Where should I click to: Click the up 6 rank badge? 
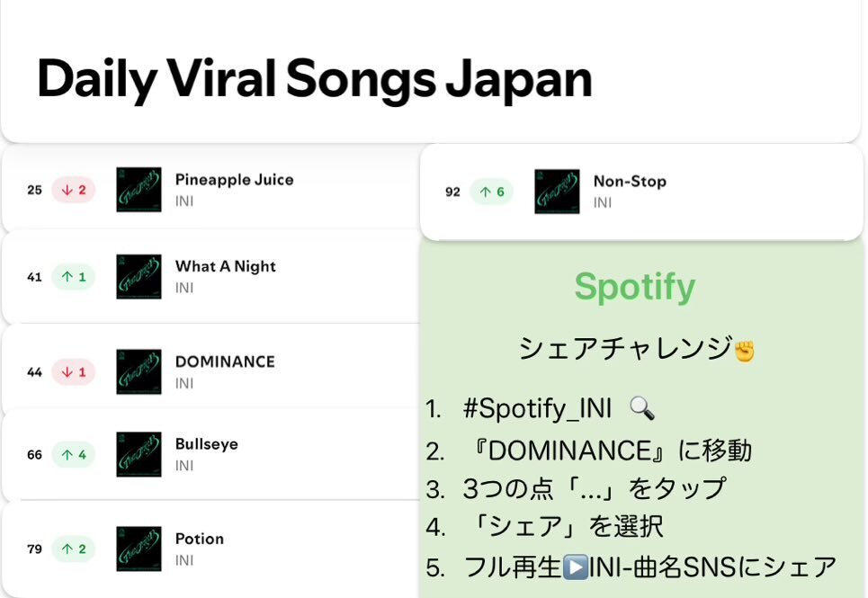(x=492, y=192)
